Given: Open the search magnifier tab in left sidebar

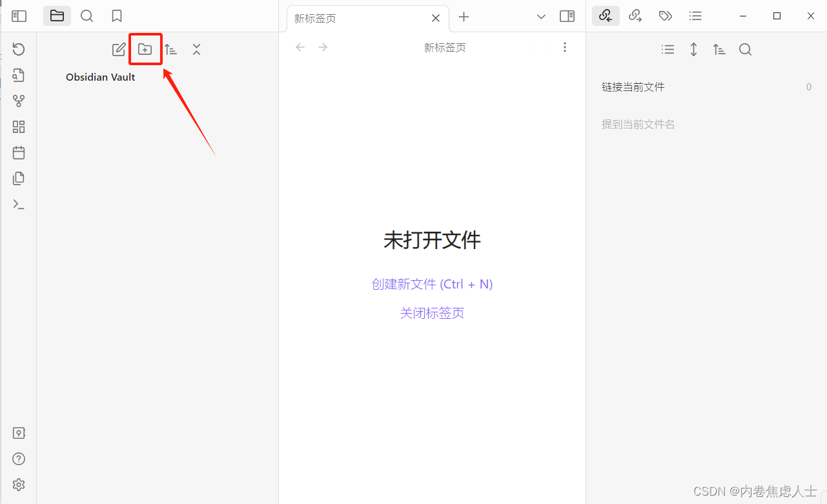Looking at the screenshot, I should [x=87, y=16].
